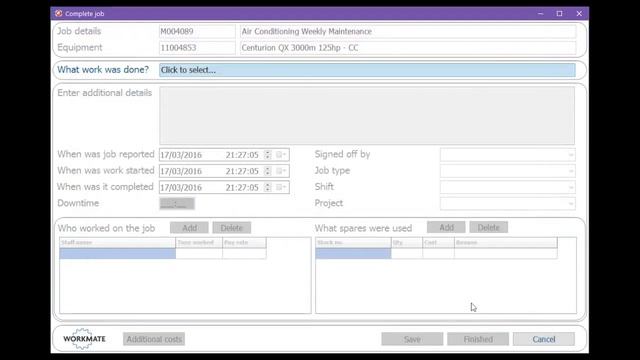The width and height of the screenshot is (640, 360).
Task: Click the Complete job window app icon
Action: 58,13
